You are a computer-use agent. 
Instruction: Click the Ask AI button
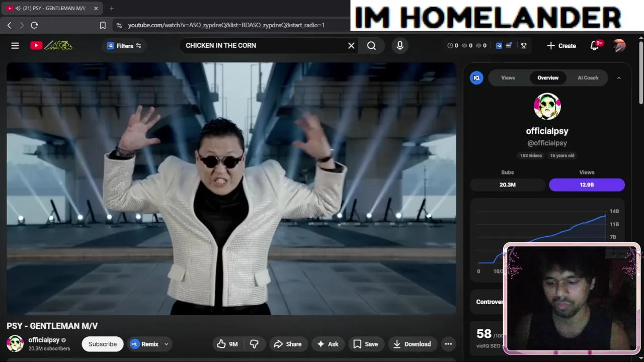(x=328, y=344)
